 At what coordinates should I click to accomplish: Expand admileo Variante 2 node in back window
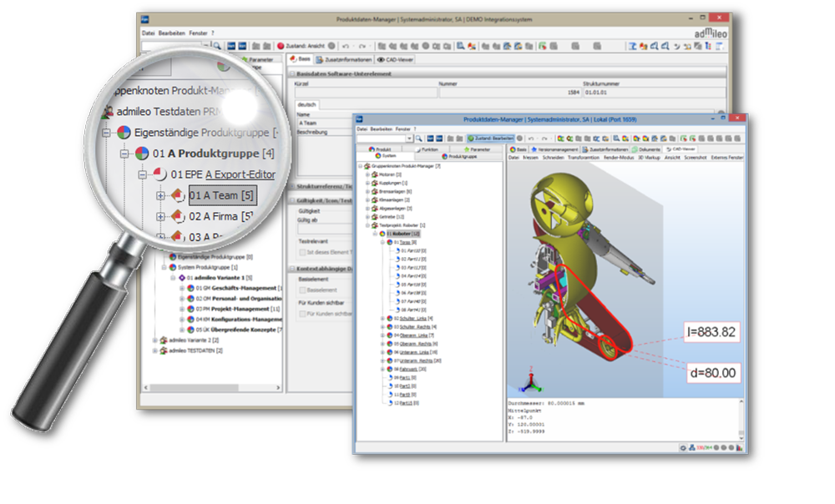[155, 340]
